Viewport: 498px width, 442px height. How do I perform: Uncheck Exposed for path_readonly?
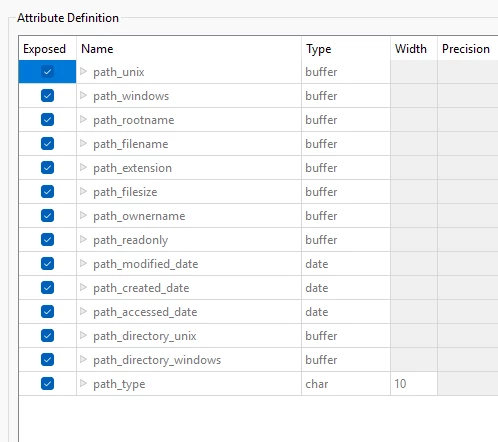47,240
